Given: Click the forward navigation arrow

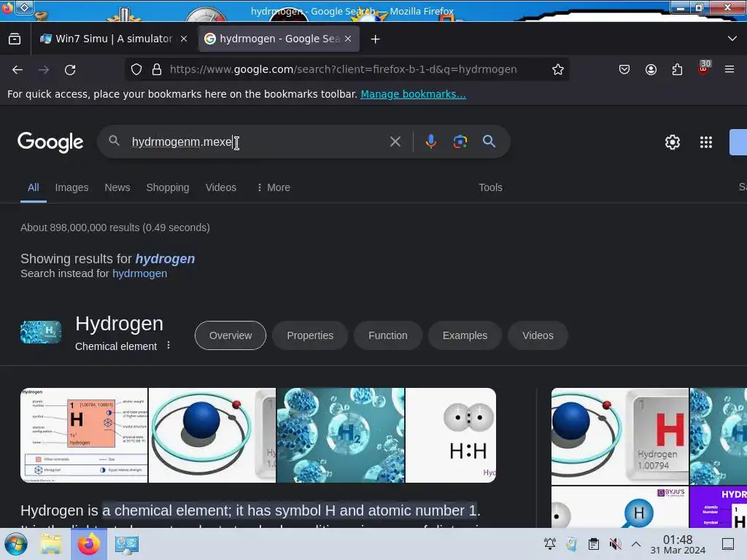Looking at the screenshot, I should point(44,70).
